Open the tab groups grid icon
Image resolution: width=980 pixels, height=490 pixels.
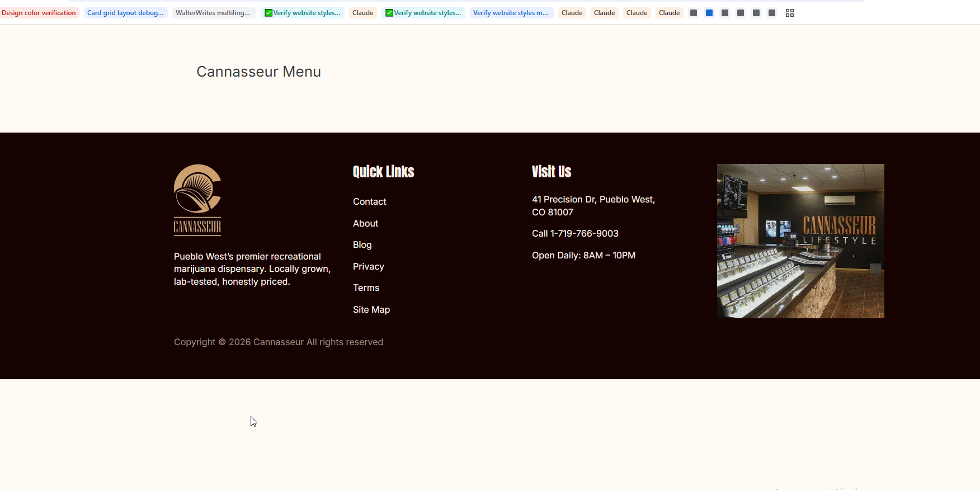790,13
